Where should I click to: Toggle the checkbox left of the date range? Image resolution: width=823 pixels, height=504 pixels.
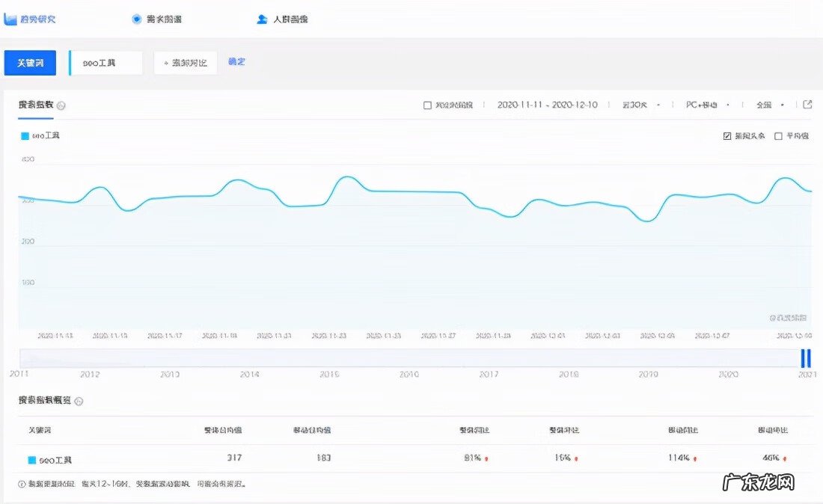[x=427, y=105]
